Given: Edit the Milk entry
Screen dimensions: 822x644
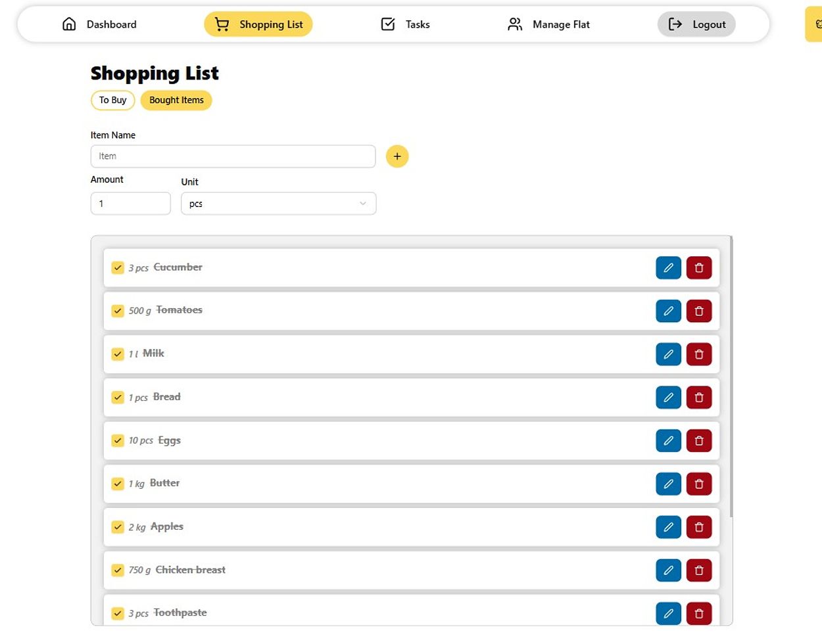Looking at the screenshot, I should [668, 354].
